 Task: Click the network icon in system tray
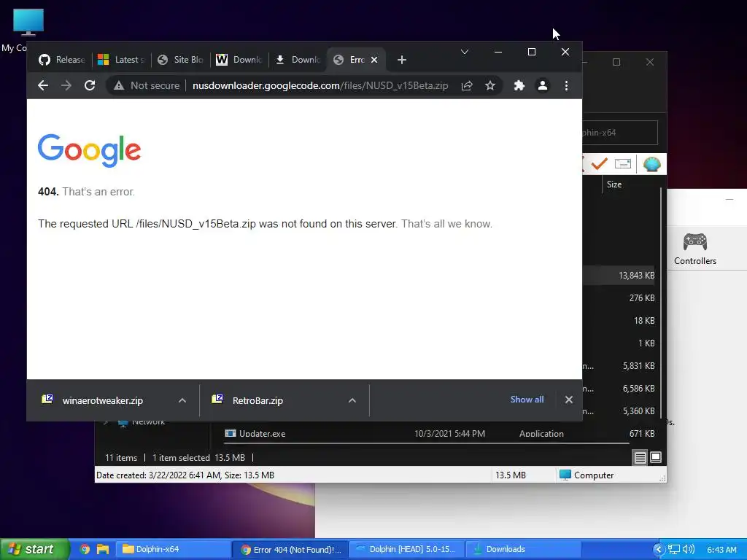(673, 550)
